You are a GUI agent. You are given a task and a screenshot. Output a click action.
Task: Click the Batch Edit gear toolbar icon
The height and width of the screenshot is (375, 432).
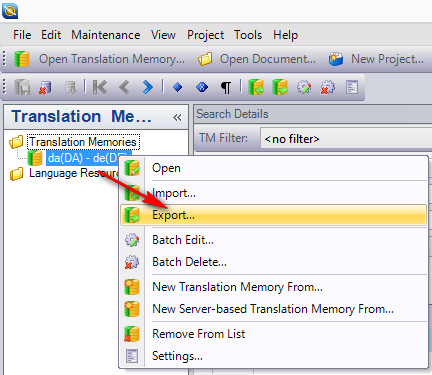click(304, 87)
